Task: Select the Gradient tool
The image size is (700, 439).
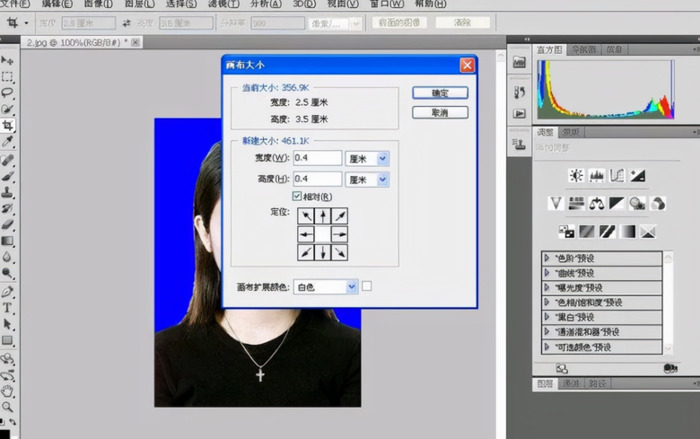Action: pyautogui.click(x=7, y=241)
